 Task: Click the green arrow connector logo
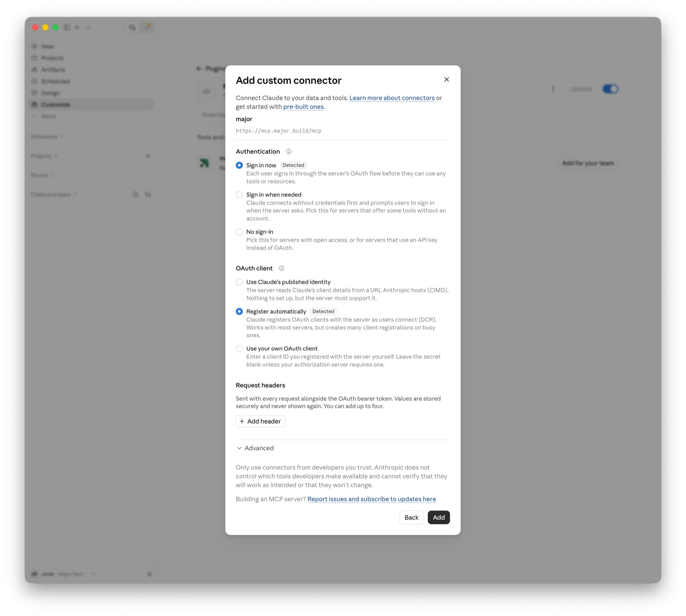pos(205,163)
